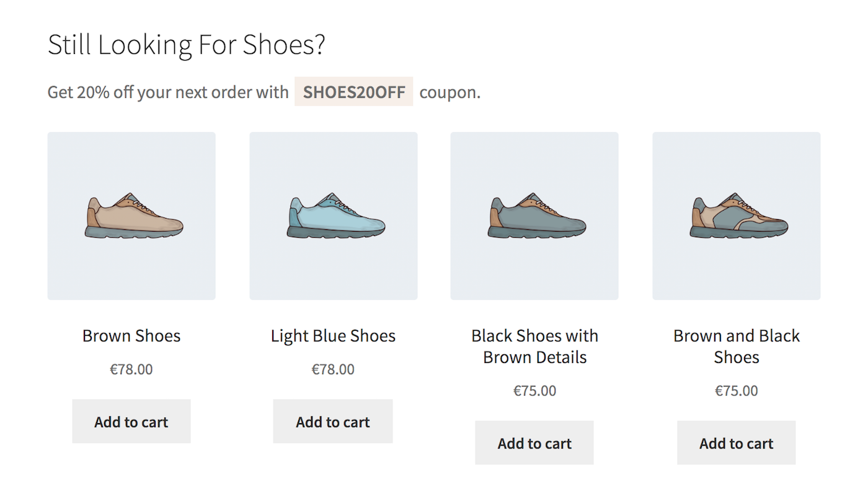Click the €78.00 price under Brown Shoes

(x=131, y=370)
